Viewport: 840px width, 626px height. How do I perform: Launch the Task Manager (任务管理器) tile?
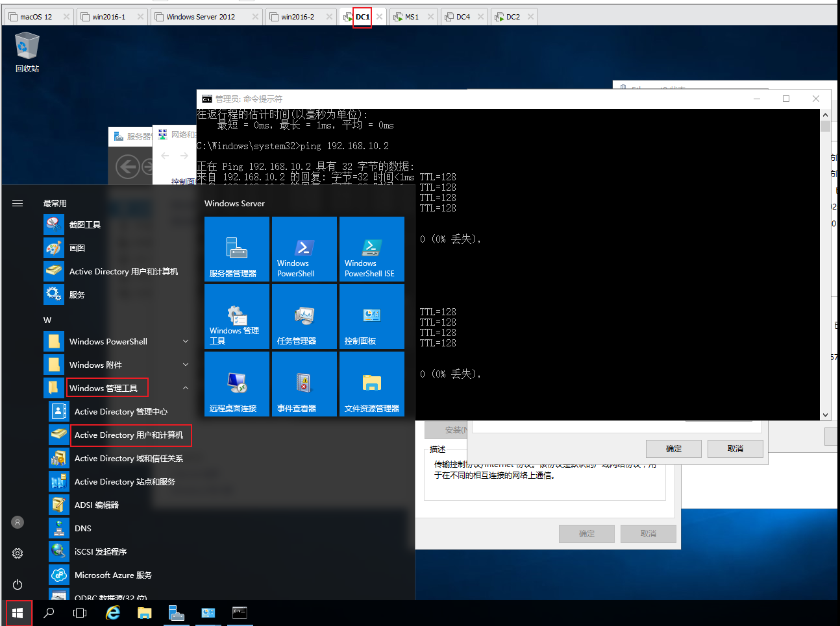coord(304,317)
